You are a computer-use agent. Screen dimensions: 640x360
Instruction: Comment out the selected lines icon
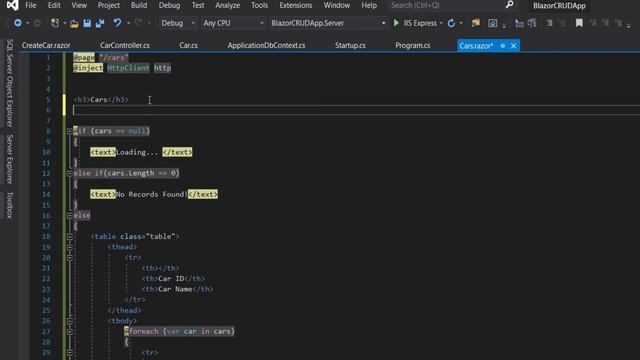pos(549,23)
